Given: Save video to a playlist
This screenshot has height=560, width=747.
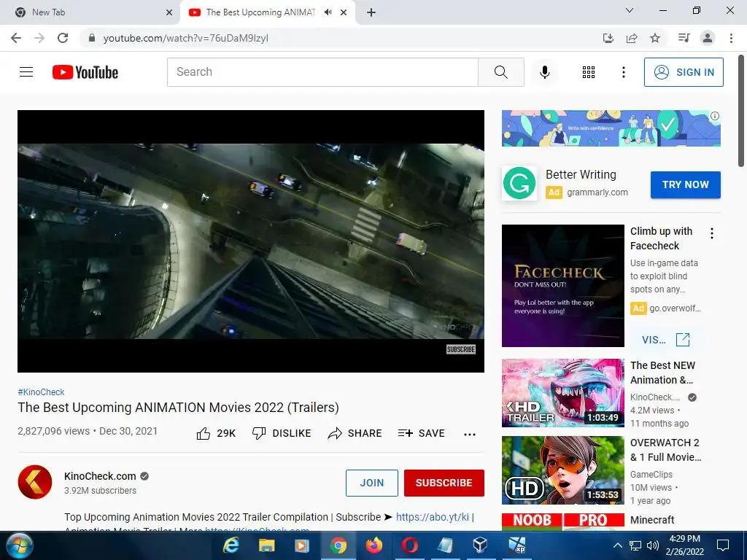Looking at the screenshot, I should pos(422,433).
